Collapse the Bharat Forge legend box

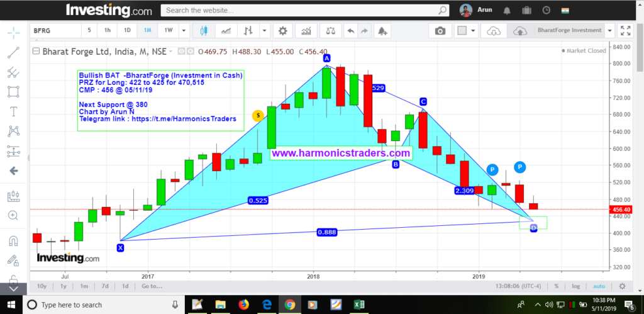coord(36,52)
